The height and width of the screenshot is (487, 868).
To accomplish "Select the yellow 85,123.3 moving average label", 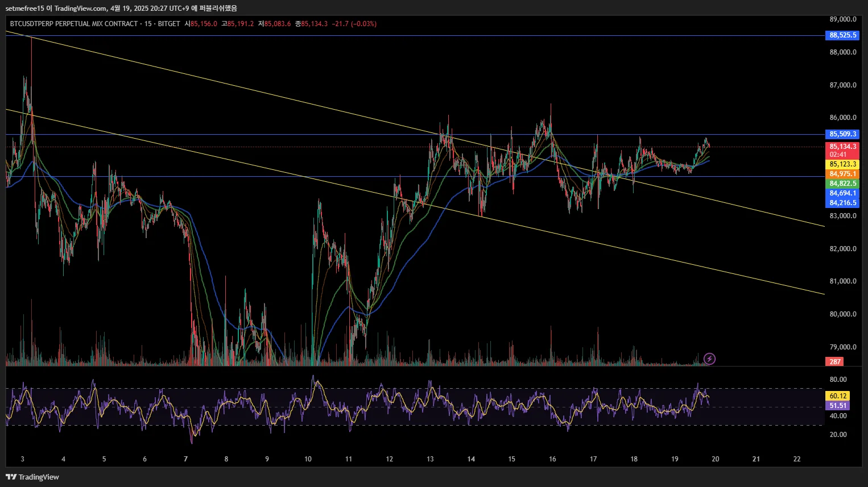I will (x=842, y=164).
